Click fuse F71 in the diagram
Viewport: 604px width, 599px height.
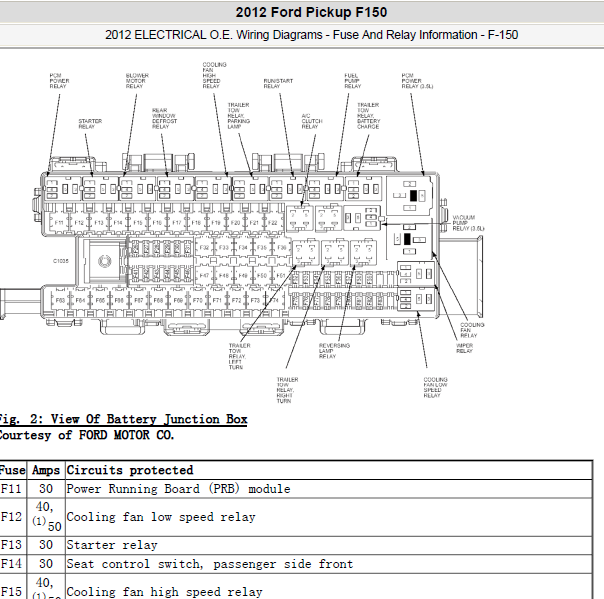click(217, 300)
